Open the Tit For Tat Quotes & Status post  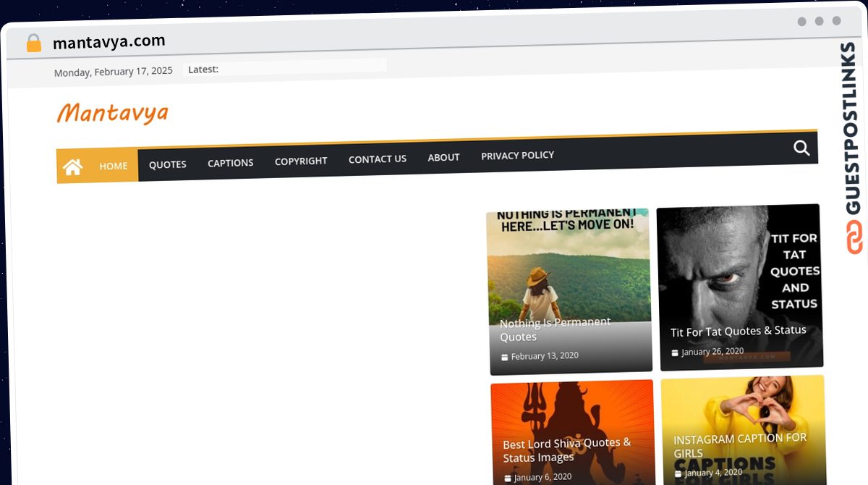tap(739, 331)
